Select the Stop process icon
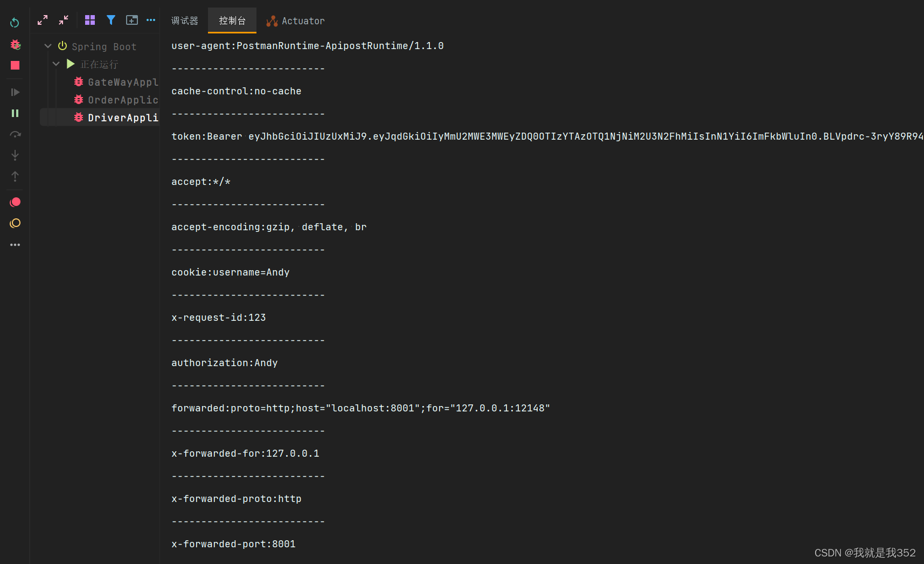924x564 pixels. tap(15, 65)
